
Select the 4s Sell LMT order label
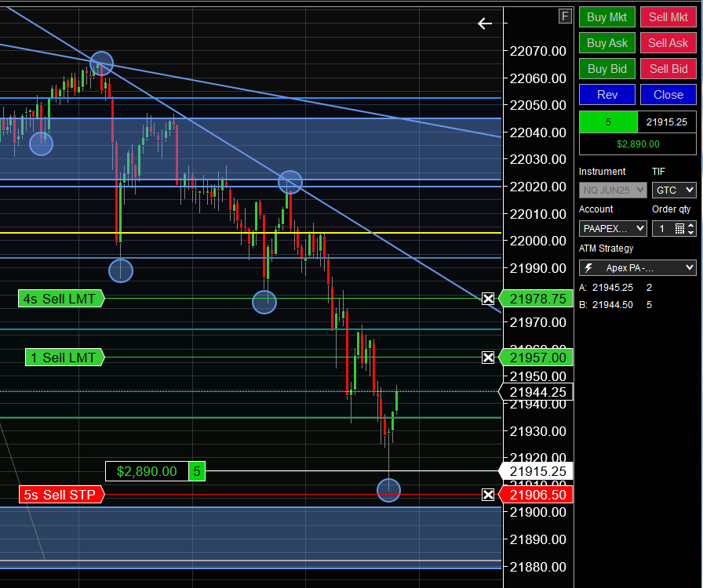(x=61, y=299)
